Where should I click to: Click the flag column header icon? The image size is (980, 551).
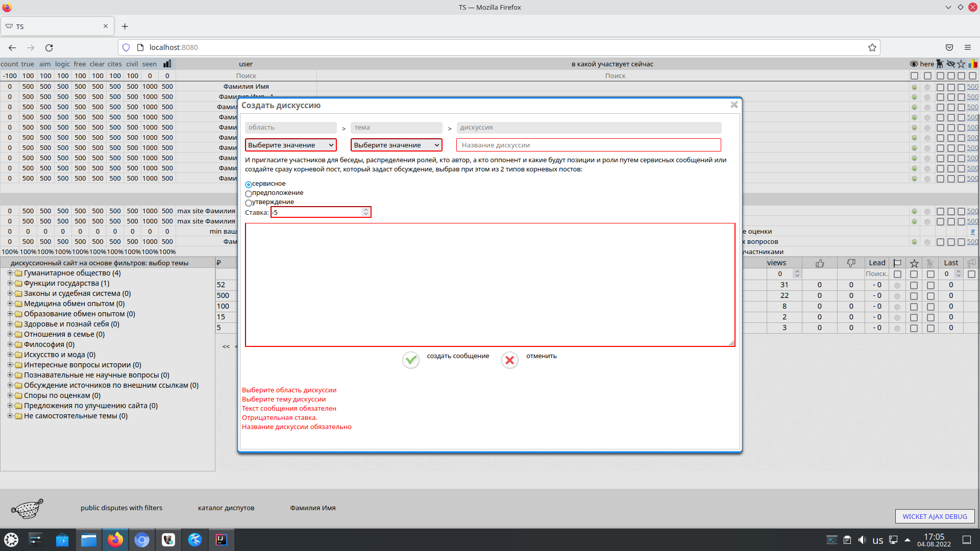tap(897, 263)
